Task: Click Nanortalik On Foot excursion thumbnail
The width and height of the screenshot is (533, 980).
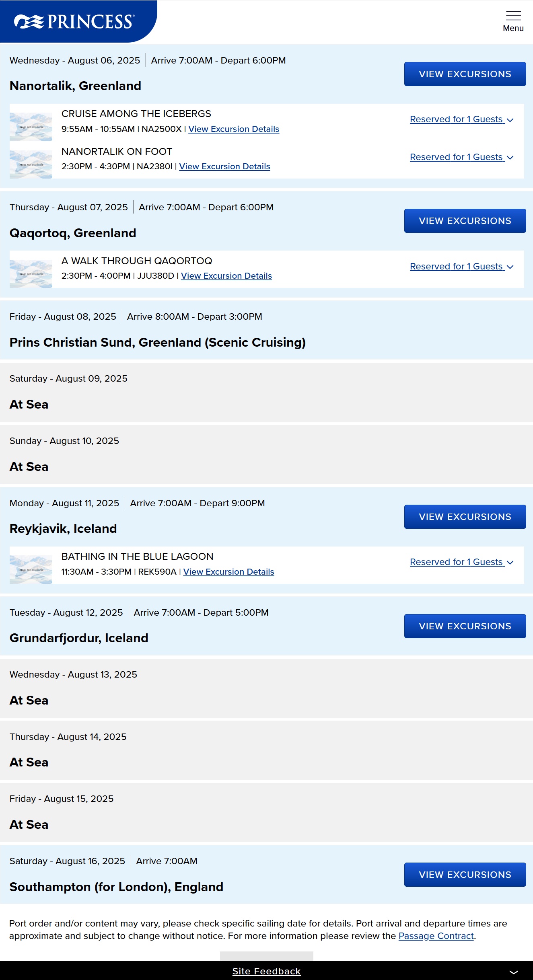Action: (31, 164)
